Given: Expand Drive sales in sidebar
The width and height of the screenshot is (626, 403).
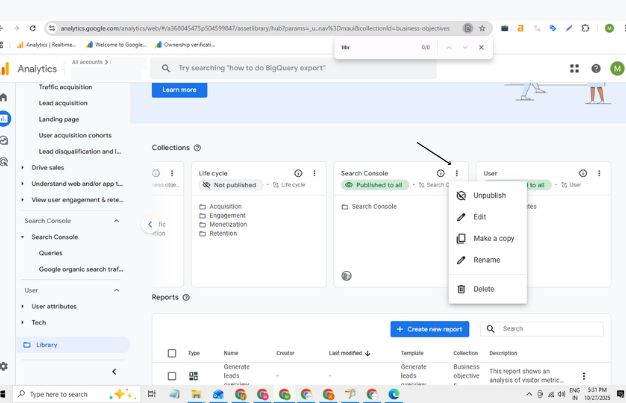Looking at the screenshot, I should click(x=22, y=168).
